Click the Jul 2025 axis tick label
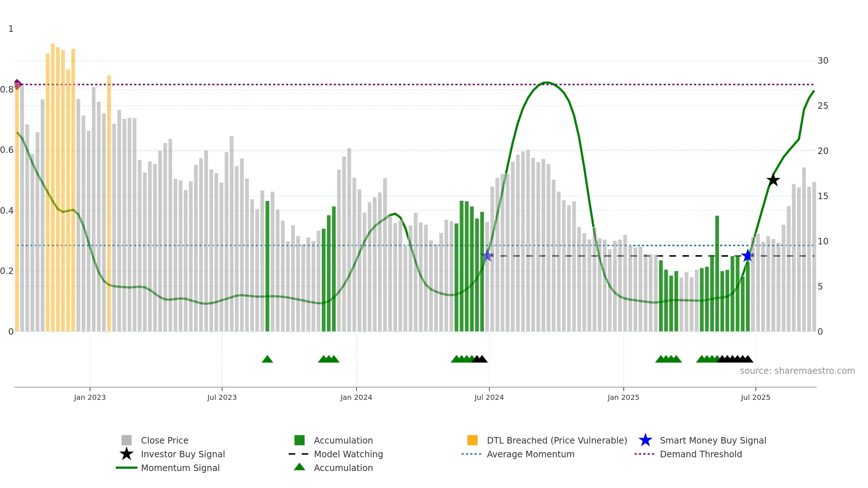 click(756, 397)
